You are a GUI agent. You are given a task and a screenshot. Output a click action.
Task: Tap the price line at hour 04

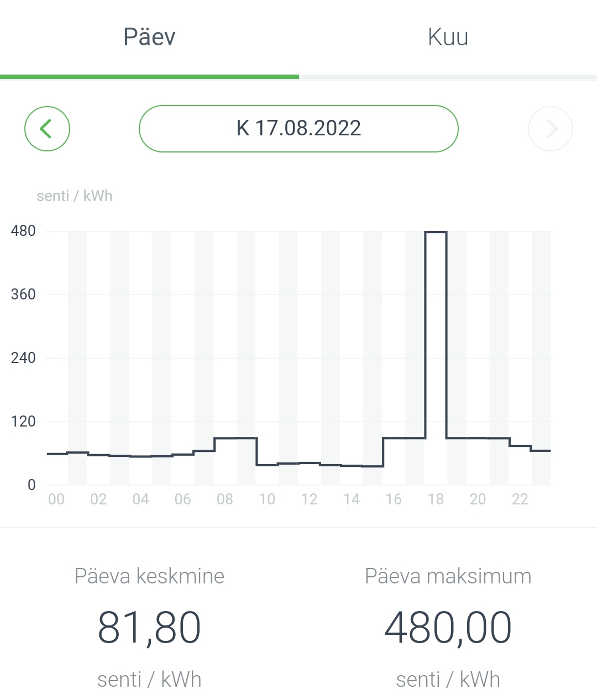(x=140, y=456)
